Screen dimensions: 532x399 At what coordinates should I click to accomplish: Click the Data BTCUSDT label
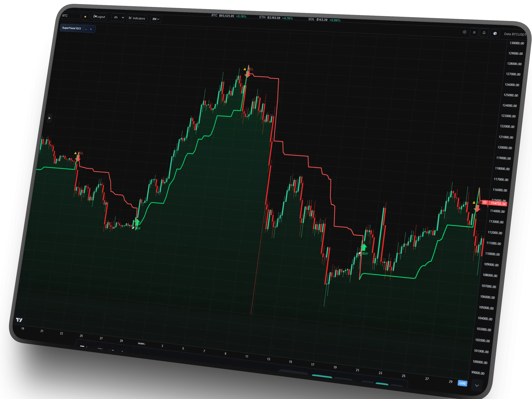(x=515, y=34)
